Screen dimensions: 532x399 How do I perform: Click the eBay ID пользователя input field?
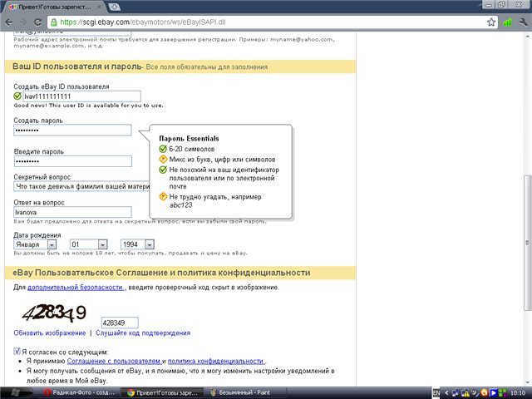click(81, 96)
